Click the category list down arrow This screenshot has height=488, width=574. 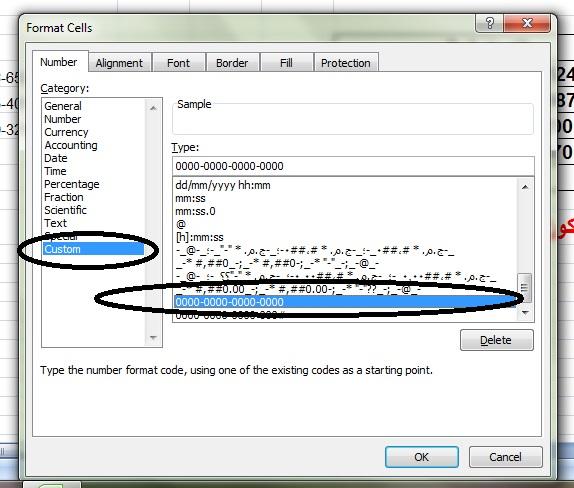tap(153, 338)
